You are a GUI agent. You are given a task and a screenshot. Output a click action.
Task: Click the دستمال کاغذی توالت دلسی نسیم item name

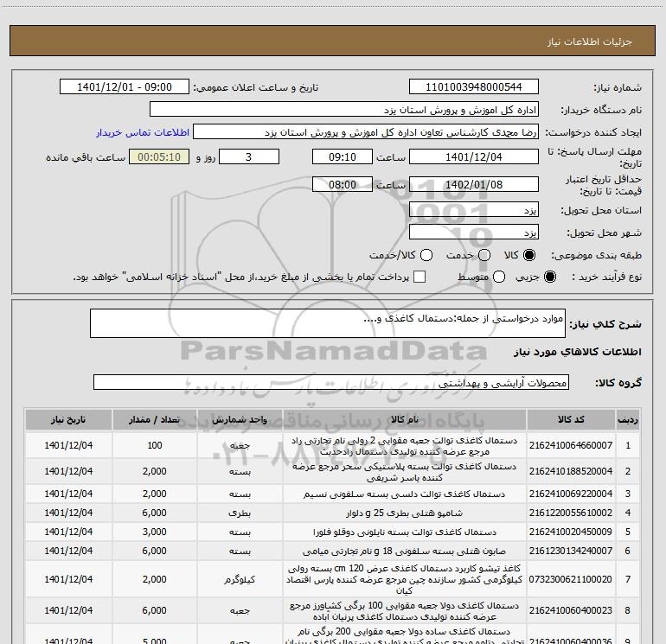coord(405,494)
